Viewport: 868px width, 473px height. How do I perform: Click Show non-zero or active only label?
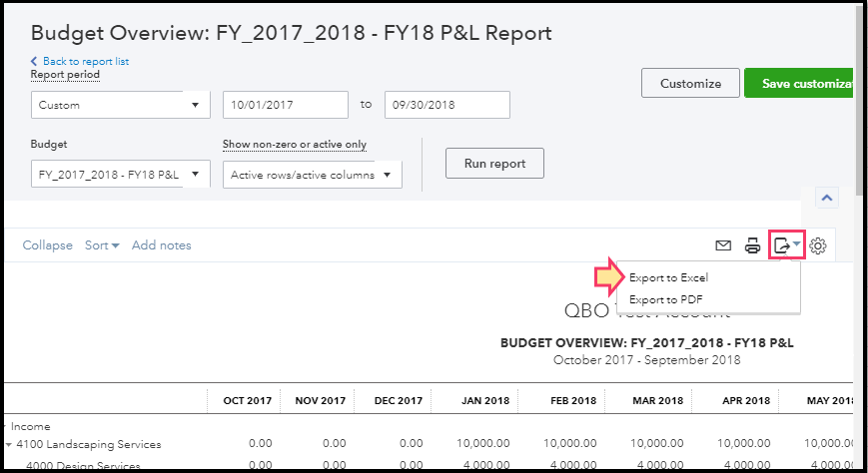295,144
